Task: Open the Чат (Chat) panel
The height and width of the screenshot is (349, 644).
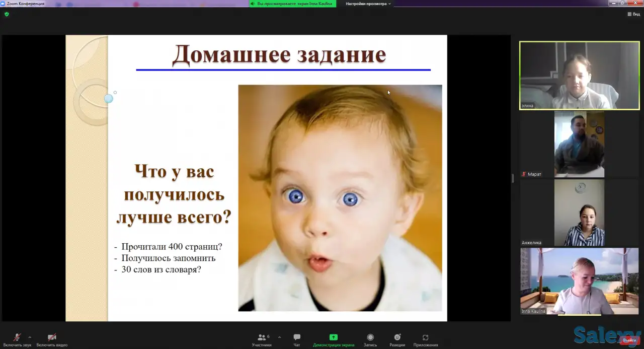Action: point(296,338)
